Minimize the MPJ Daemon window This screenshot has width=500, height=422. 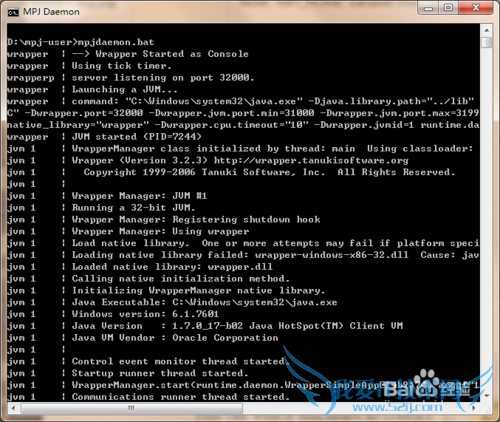point(428,8)
